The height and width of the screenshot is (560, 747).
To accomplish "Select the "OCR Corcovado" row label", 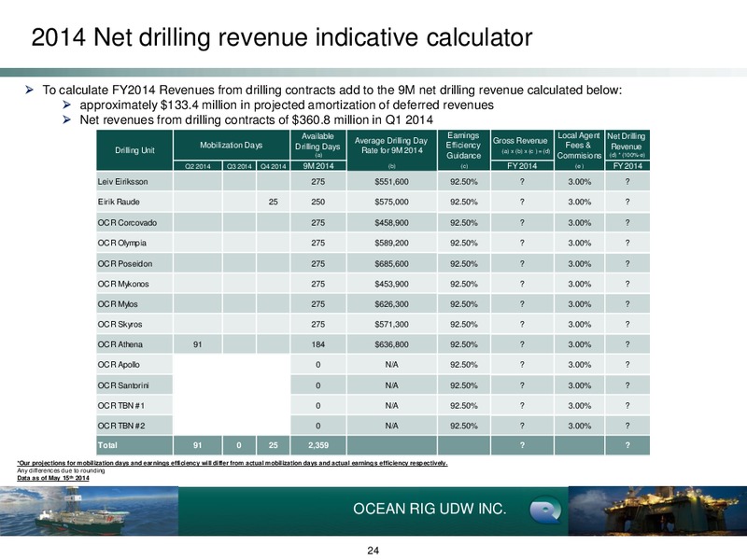I will (127, 222).
